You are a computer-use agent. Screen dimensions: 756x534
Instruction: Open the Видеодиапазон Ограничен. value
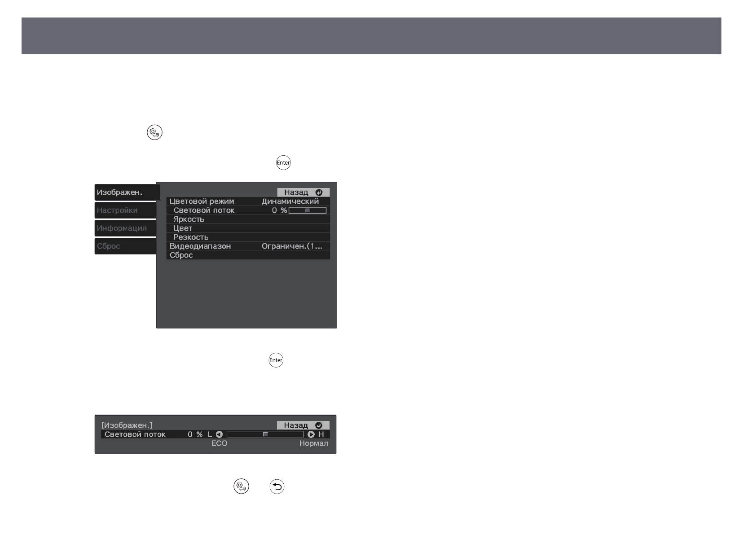[x=292, y=246]
